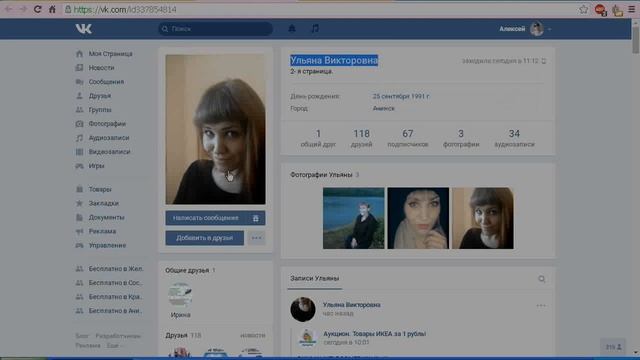Click the city link next to Город
640x360 pixels.
(x=384, y=108)
